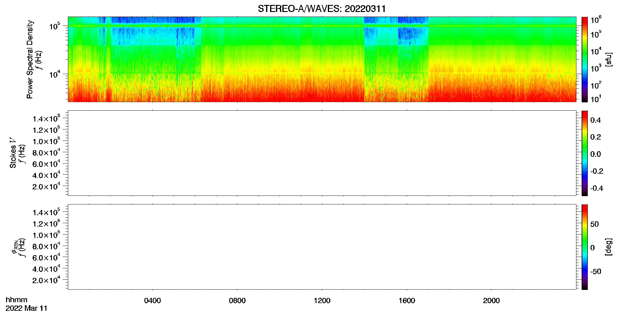Select the Power Spectral Density axis label
The width and height of the screenshot is (644, 332).
[x=30, y=59]
